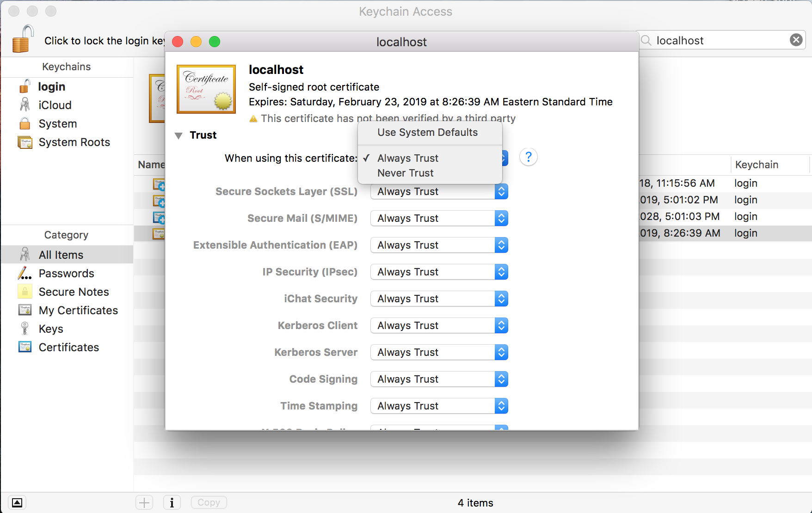Click the plus add item button
The width and height of the screenshot is (812, 513).
[144, 502]
